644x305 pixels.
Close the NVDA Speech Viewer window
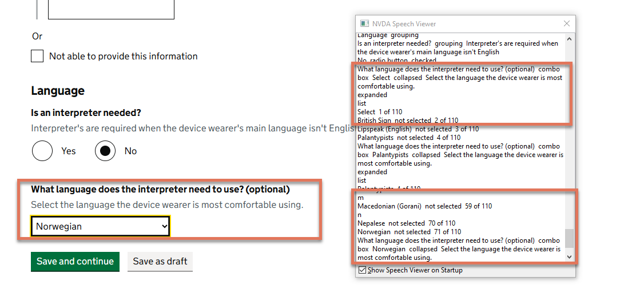(x=567, y=24)
